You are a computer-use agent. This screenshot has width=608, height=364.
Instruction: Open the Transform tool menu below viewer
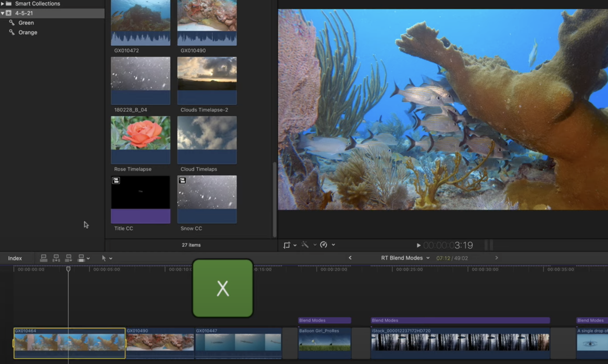[x=289, y=245]
